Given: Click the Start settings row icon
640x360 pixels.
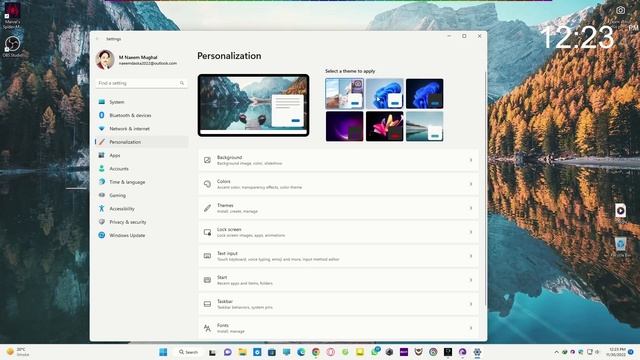Looking at the screenshot, I should 207,280.
